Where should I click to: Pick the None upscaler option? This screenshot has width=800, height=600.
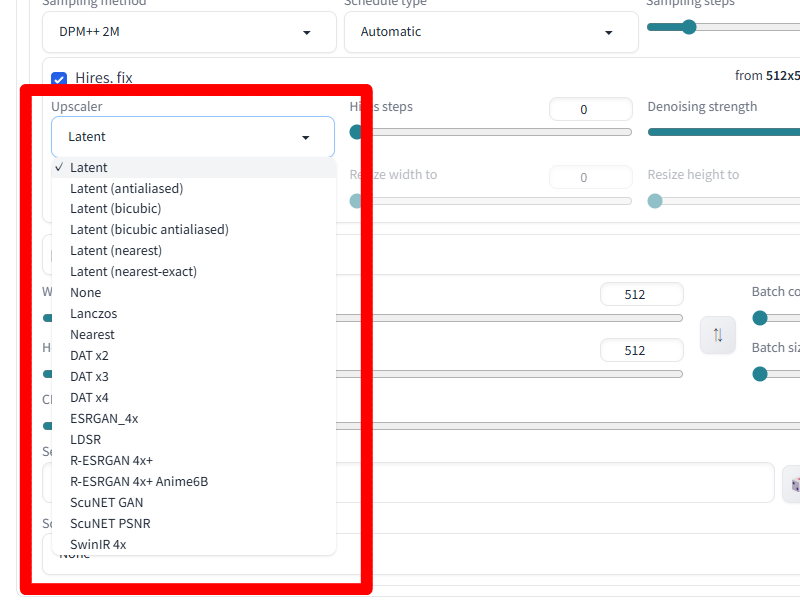[x=86, y=292]
